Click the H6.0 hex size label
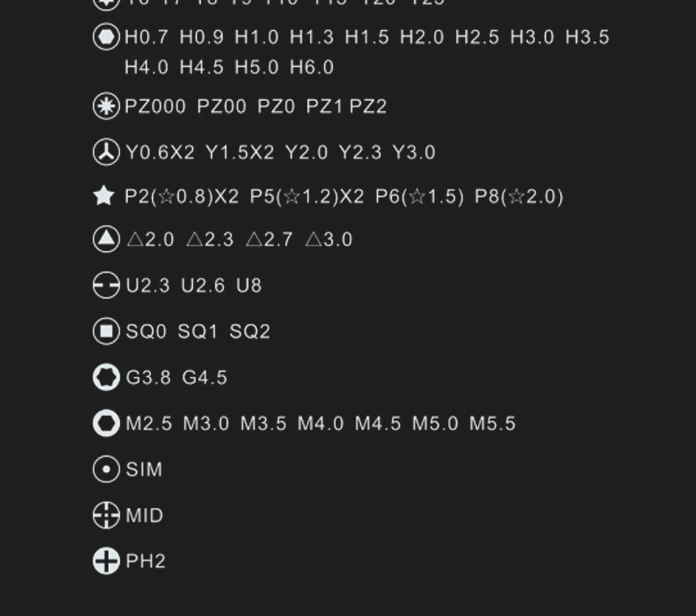Image resolution: width=696 pixels, height=616 pixels. point(312,68)
